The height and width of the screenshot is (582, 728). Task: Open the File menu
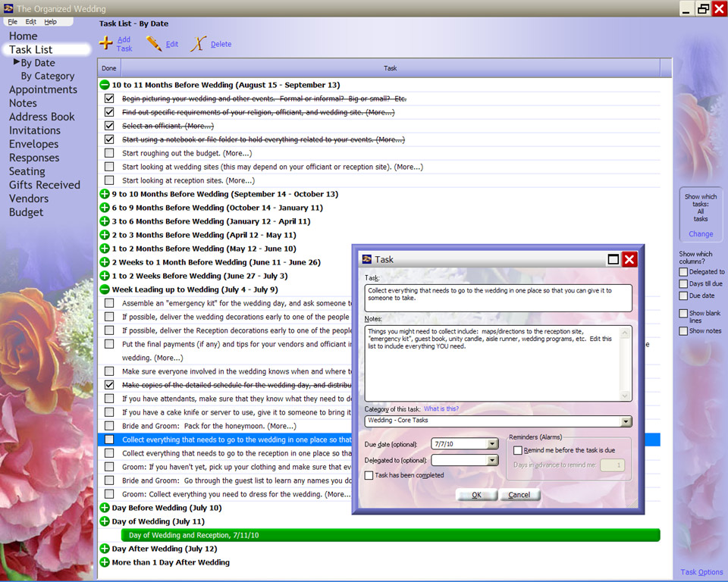(x=13, y=22)
